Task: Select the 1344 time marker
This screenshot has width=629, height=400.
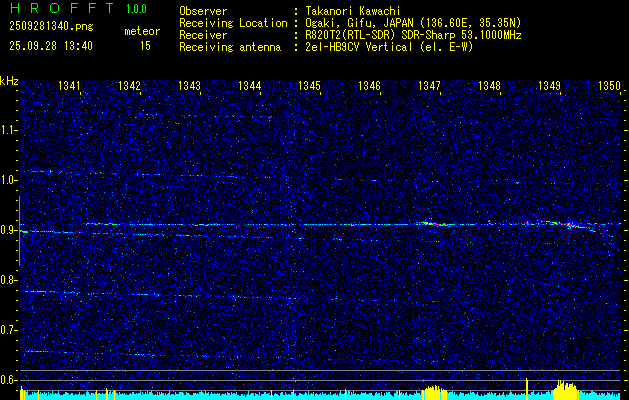Action: (x=250, y=87)
